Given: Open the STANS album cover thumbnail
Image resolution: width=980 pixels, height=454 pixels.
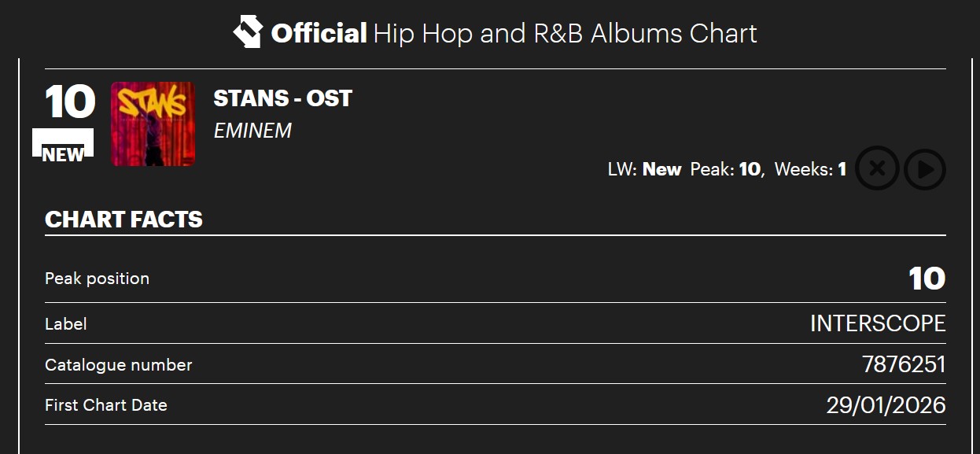Looking at the screenshot, I should (153, 124).
